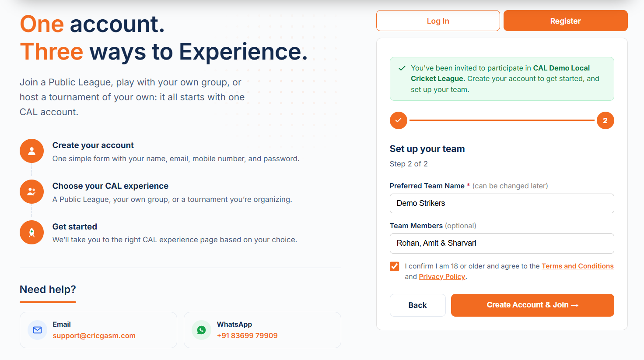The image size is (644, 360).
Task: Switch to the Register tab
Action: (566, 21)
